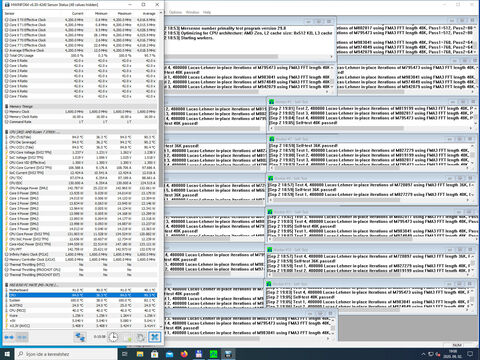Open the notification center in system tray
This screenshot has width=480, height=360.
click(470, 354)
